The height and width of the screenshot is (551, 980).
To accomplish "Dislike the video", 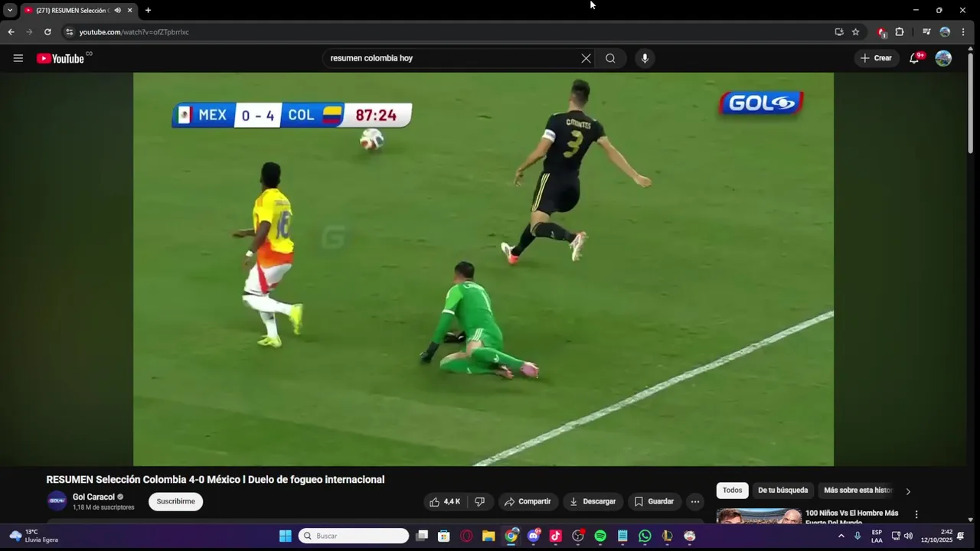I will pos(480,501).
